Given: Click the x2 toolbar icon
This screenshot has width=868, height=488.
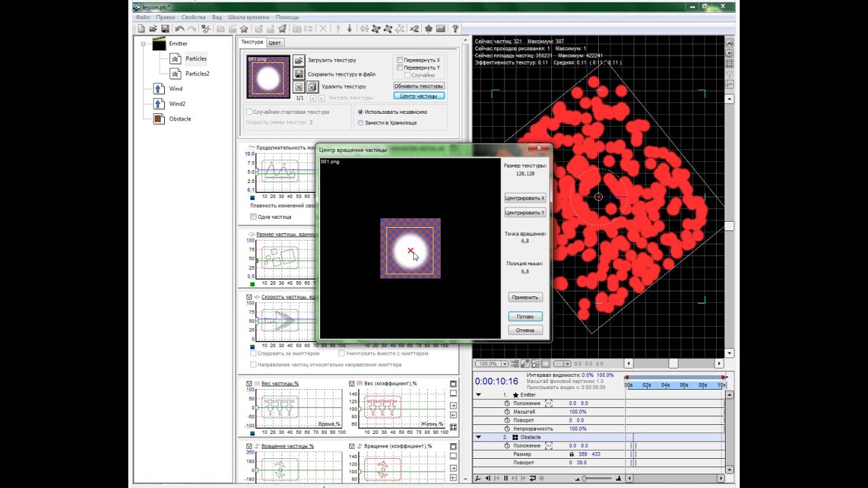Looking at the screenshot, I should [x=414, y=28].
